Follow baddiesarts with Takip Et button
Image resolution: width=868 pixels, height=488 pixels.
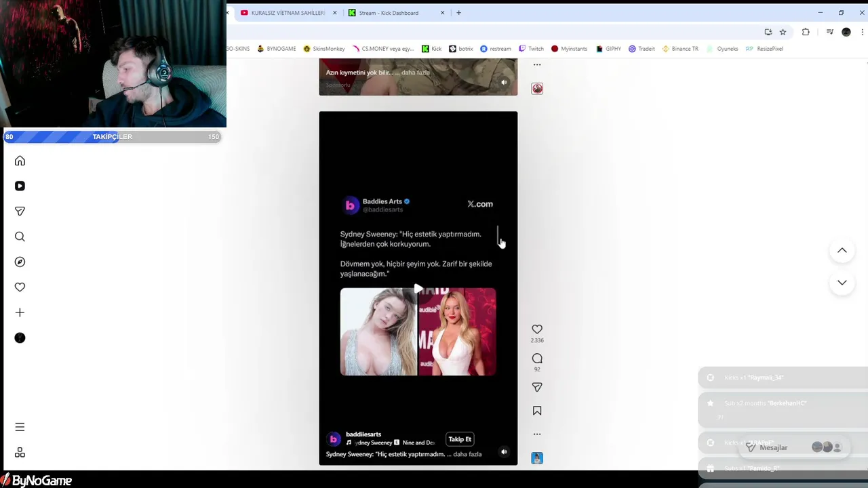pos(460,439)
